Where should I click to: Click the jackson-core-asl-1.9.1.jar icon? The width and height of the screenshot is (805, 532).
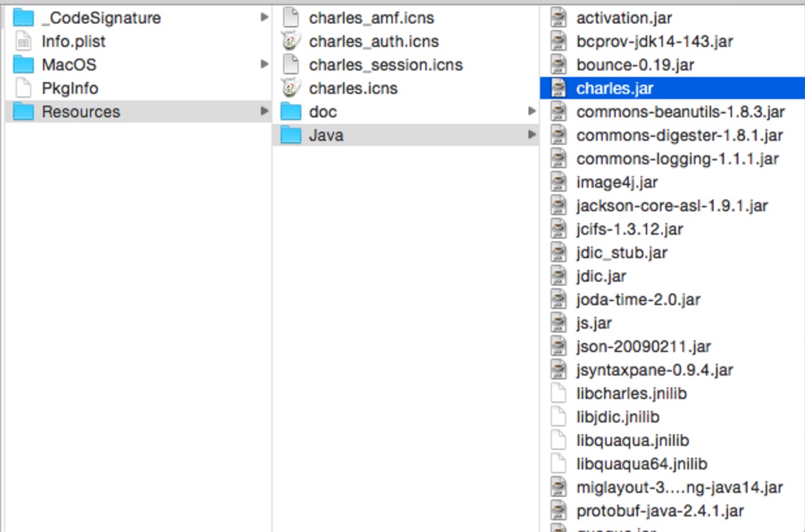558,205
